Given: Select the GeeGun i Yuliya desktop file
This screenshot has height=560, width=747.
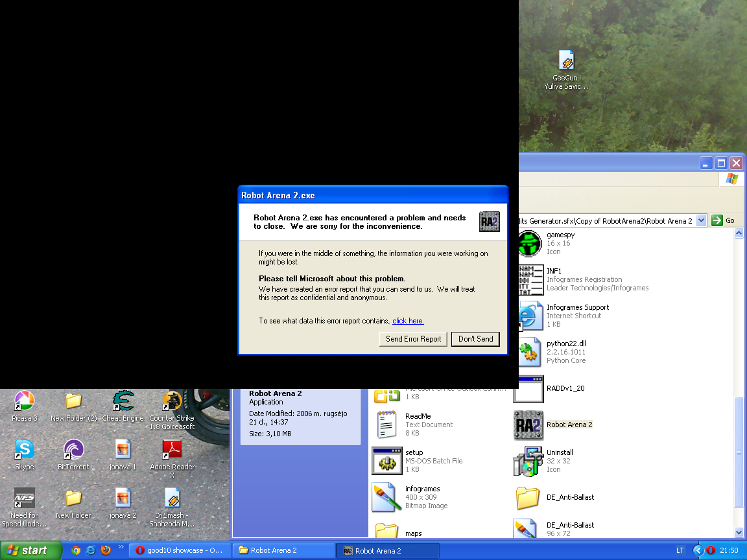Looking at the screenshot, I should (567, 69).
